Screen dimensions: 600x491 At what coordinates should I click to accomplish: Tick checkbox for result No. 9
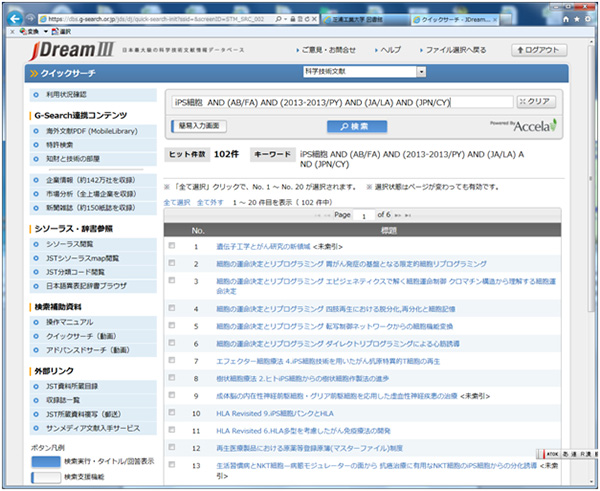(172, 395)
